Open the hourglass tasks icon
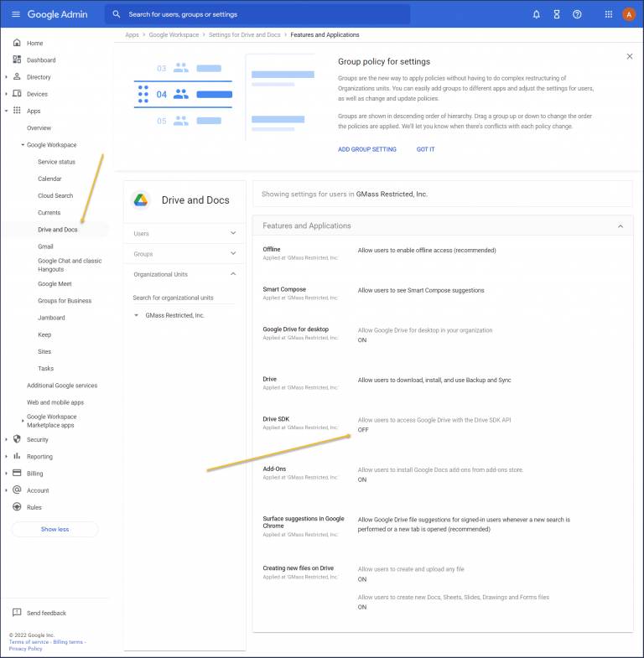644x658 pixels. click(x=557, y=15)
